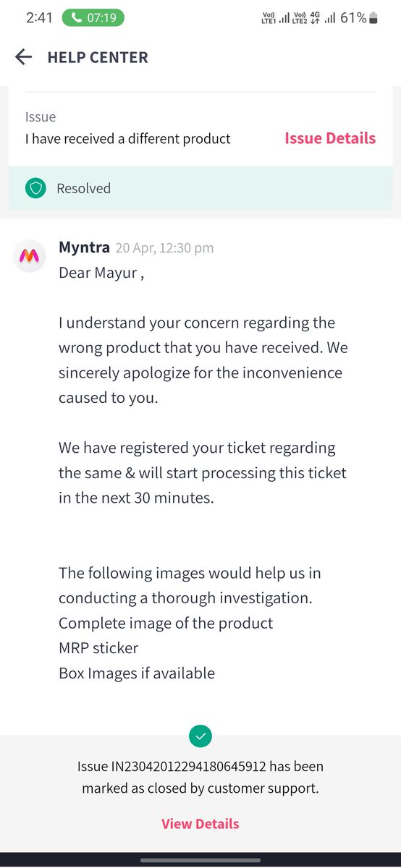Open View Details for closed issue
401x868 pixels.
[200, 824]
